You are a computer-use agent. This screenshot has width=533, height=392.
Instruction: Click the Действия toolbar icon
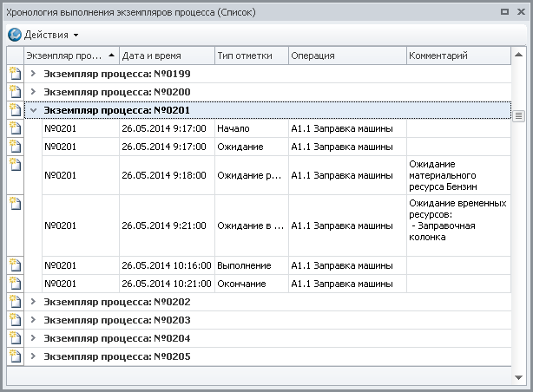[15, 35]
